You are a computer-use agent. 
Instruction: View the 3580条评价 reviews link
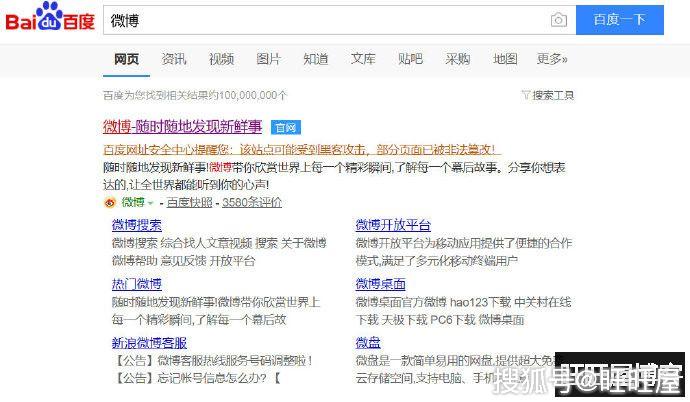tap(251, 202)
